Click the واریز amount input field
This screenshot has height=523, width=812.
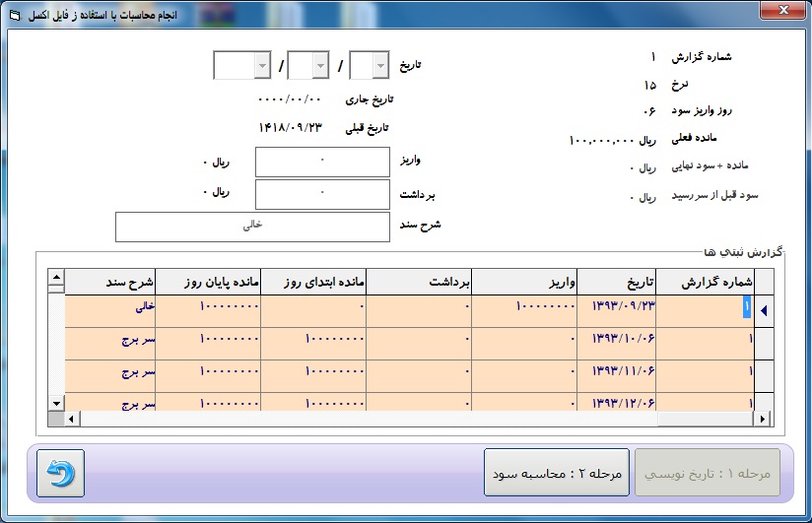tap(322, 162)
